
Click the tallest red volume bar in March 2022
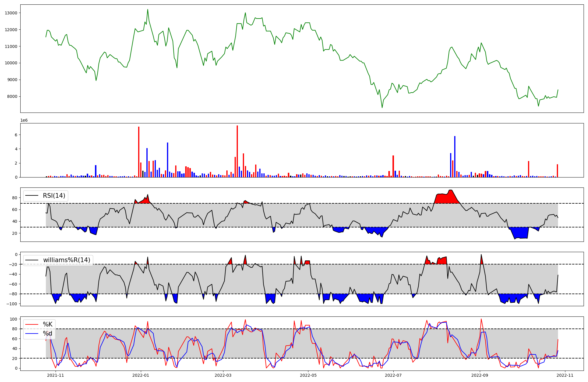tap(237, 151)
